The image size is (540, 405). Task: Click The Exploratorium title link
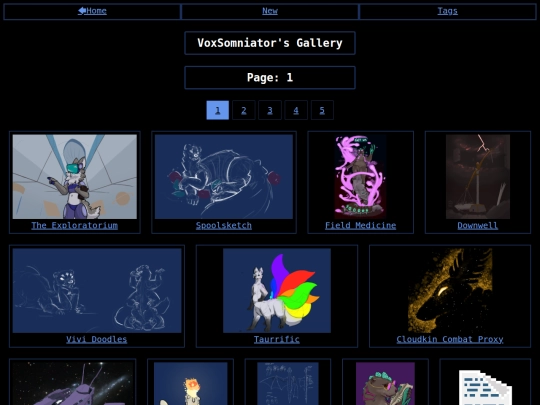(74, 226)
